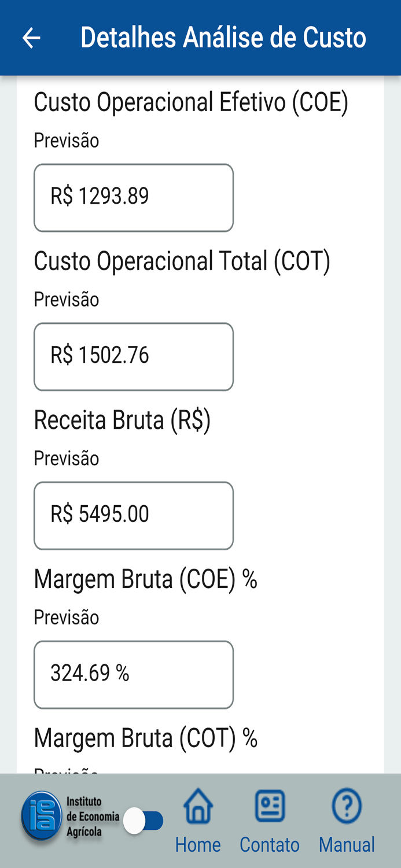The width and height of the screenshot is (401, 868).
Task: Tap the Home navigation label
Action: [197, 844]
